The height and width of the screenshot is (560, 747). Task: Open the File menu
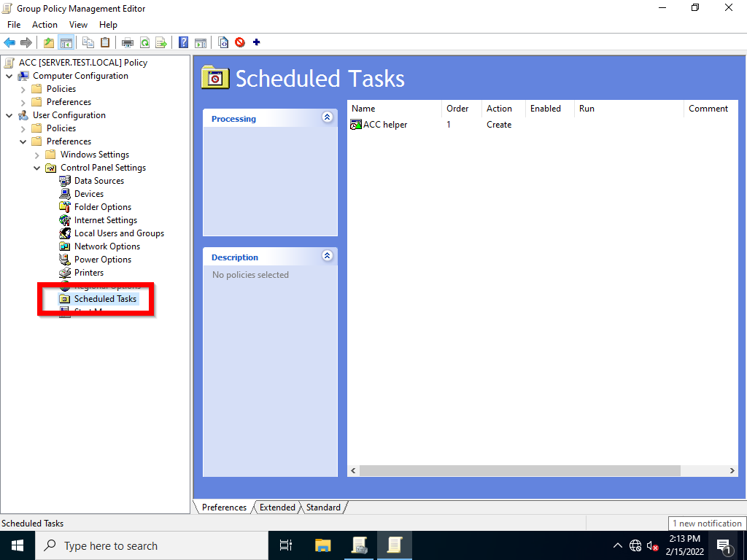(x=14, y=25)
